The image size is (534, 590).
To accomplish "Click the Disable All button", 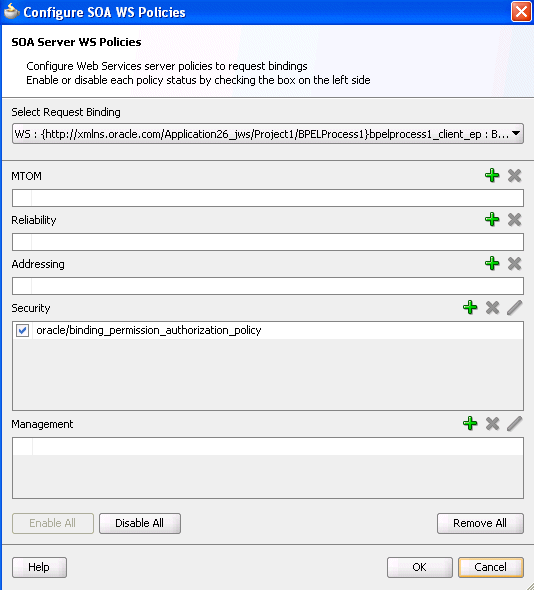I will point(140,523).
